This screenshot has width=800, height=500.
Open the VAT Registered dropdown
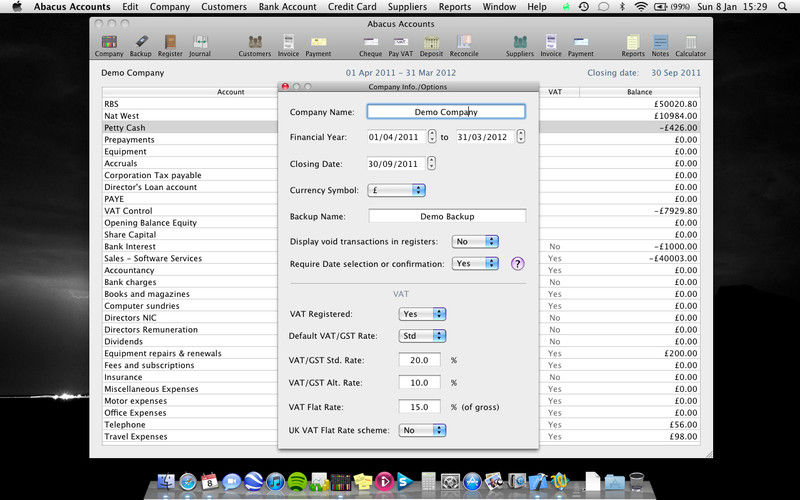pyautogui.click(x=422, y=314)
